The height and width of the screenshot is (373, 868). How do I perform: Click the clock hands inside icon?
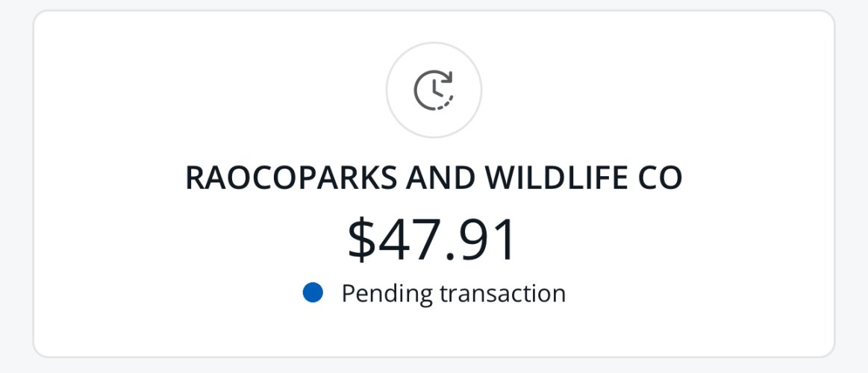tap(437, 89)
